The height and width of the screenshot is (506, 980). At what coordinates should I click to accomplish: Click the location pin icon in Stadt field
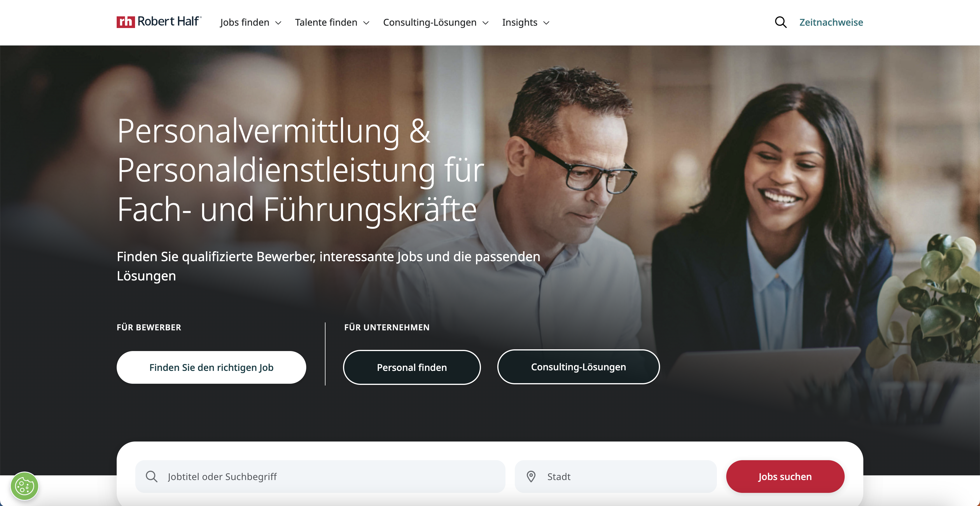pos(531,476)
